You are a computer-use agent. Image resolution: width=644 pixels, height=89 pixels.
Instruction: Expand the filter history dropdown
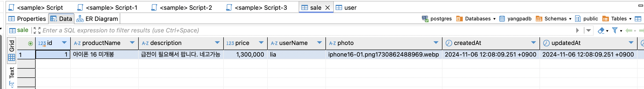click(x=589, y=30)
